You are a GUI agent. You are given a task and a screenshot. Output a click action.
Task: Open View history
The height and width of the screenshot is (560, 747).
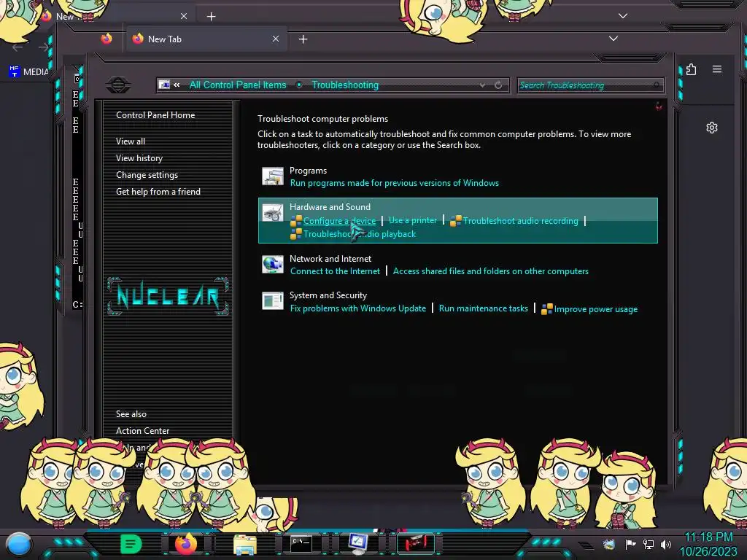pyautogui.click(x=139, y=158)
